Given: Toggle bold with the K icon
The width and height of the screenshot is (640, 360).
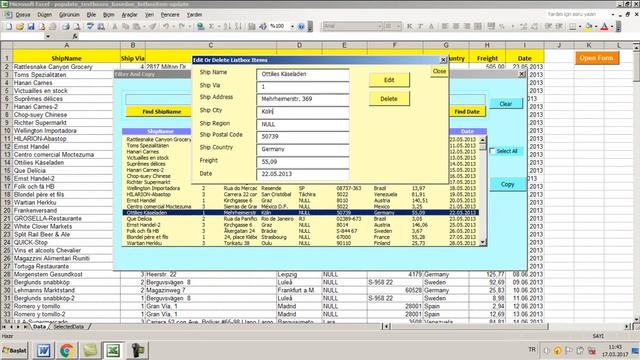Looking at the screenshot, I should pyautogui.click(x=409, y=27).
